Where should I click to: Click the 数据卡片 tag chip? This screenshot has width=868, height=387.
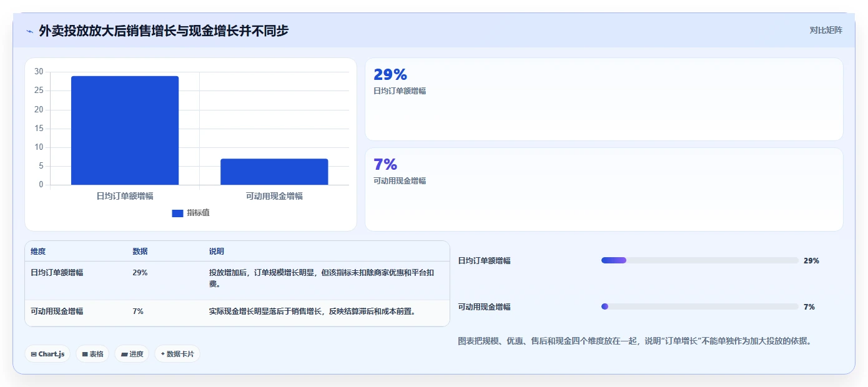click(x=177, y=354)
